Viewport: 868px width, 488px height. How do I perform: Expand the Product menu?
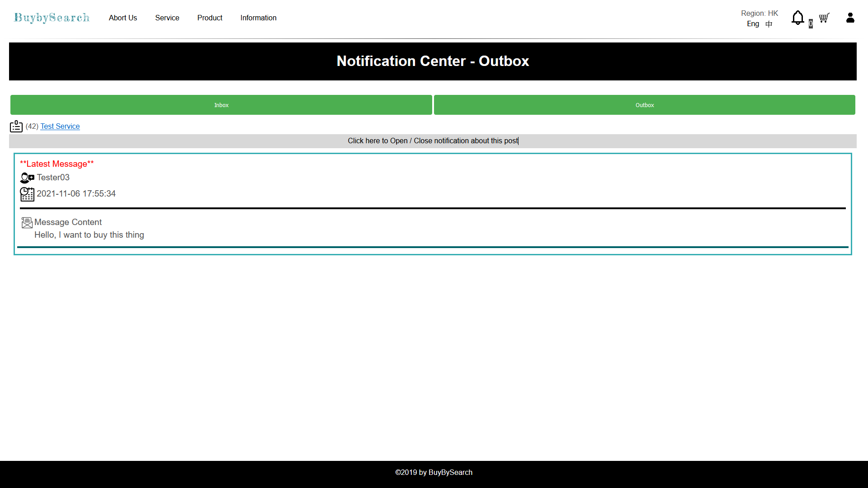coord(210,18)
